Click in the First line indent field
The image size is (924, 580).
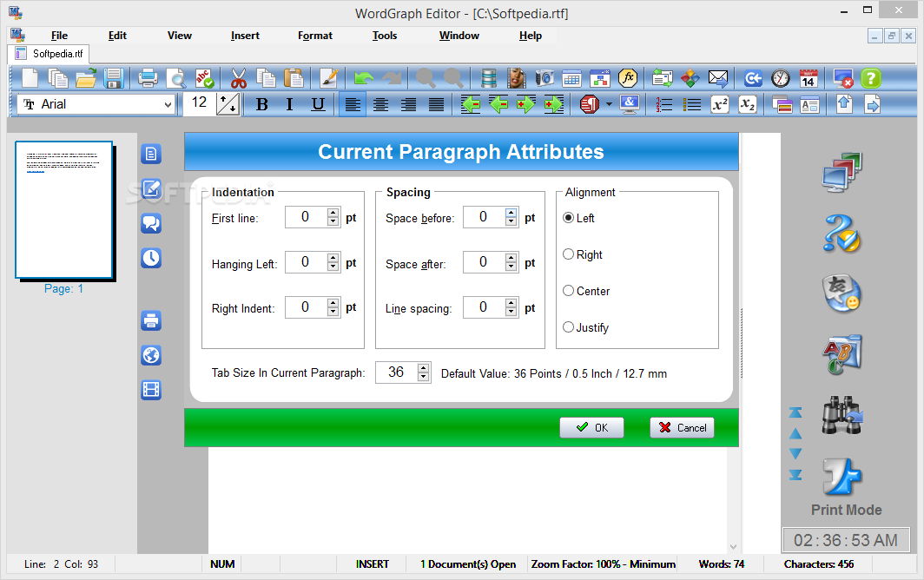(x=307, y=217)
